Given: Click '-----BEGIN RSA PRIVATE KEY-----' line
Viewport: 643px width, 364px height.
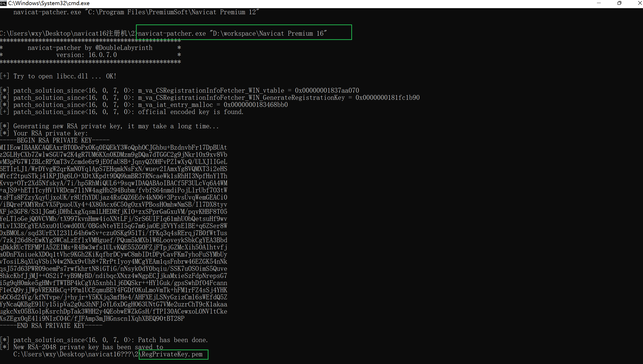Looking at the screenshot, I should pos(55,141).
